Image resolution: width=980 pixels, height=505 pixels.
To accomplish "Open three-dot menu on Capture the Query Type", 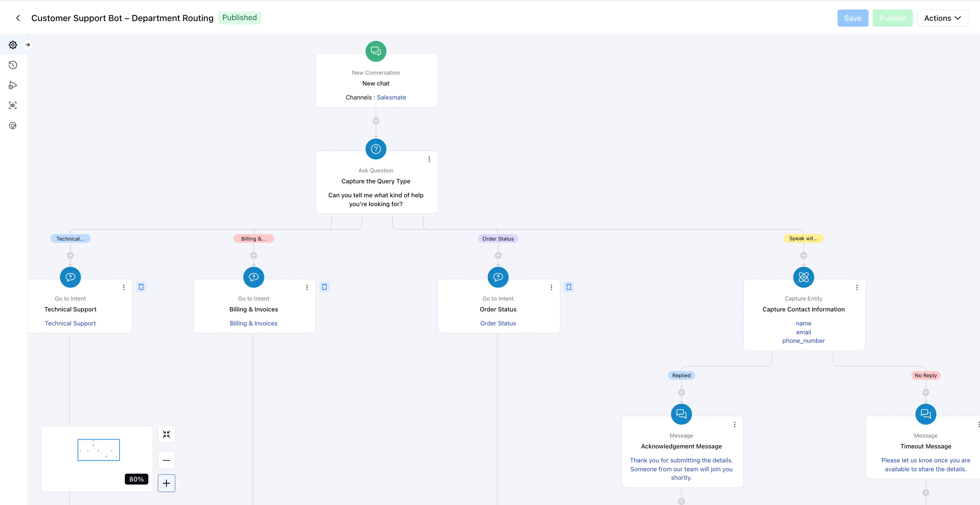I will click(429, 159).
